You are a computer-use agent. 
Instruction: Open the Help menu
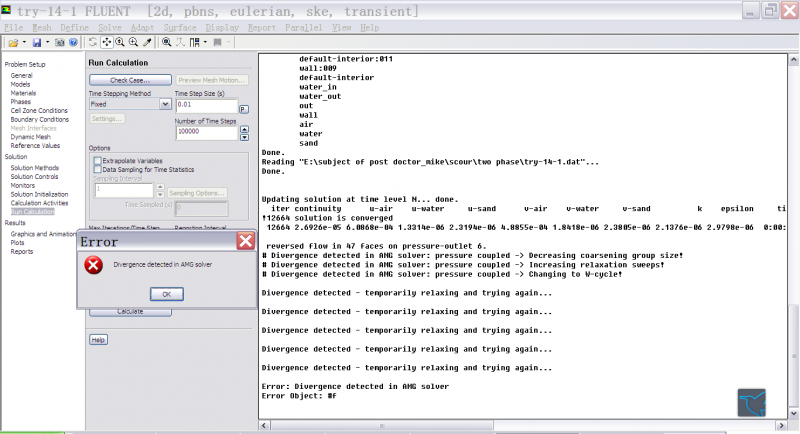pyautogui.click(x=369, y=28)
